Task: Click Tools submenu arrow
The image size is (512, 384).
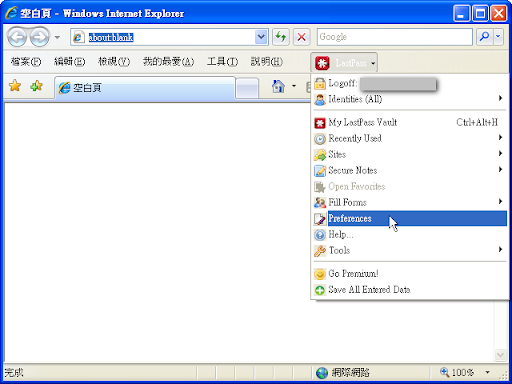Action: [500, 249]
